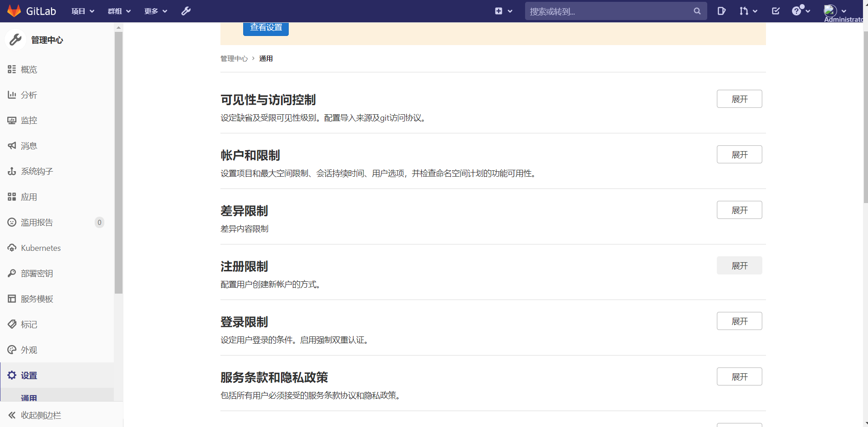Click the 应用 applications grid icon
Image resolution: width=868 pixels, height=427 pixels.
click(12, 197)
